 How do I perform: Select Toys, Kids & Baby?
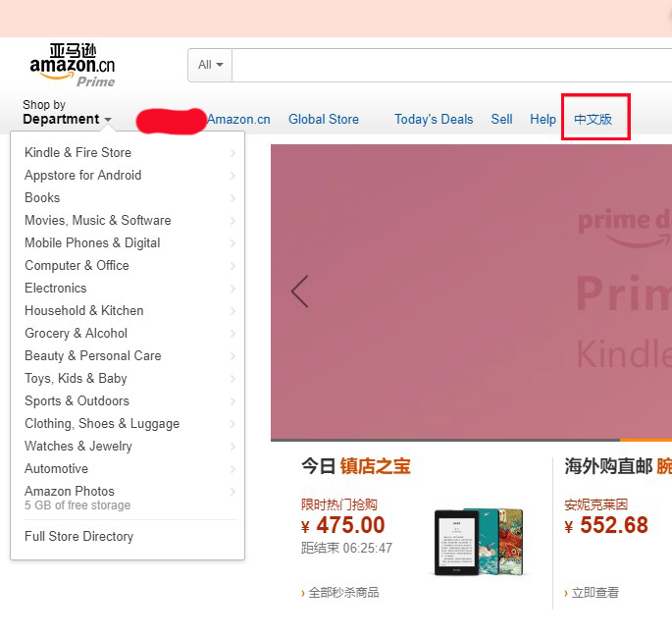76,379
